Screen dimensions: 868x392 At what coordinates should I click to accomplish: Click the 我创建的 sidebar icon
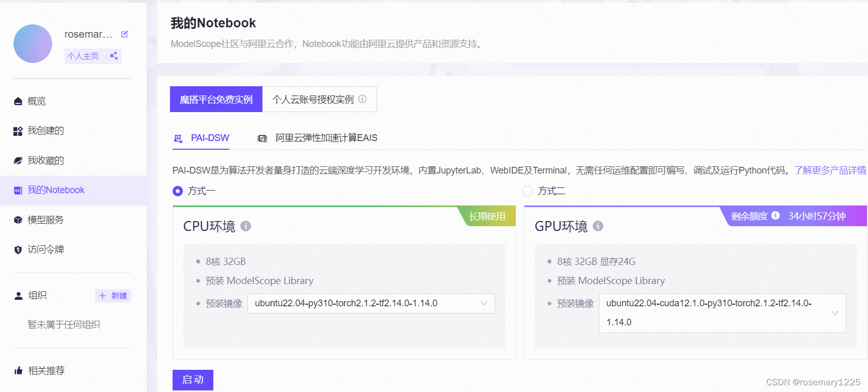18,131
